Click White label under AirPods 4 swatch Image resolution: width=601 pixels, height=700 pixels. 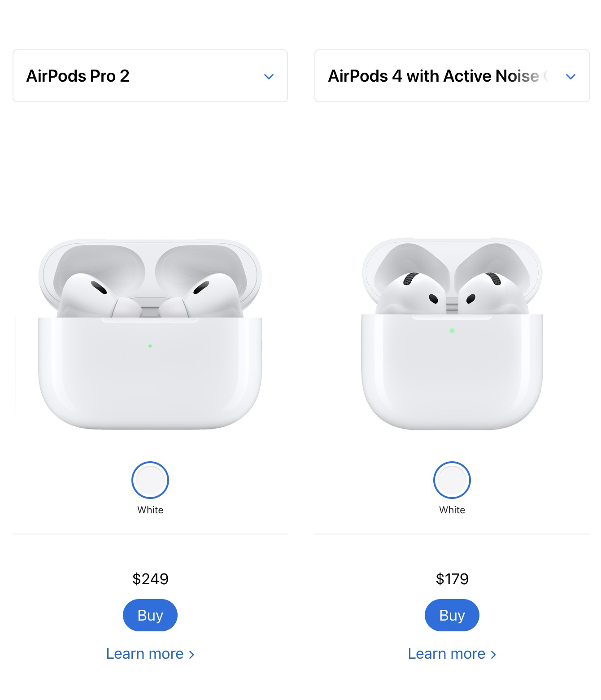click(452, 510)
